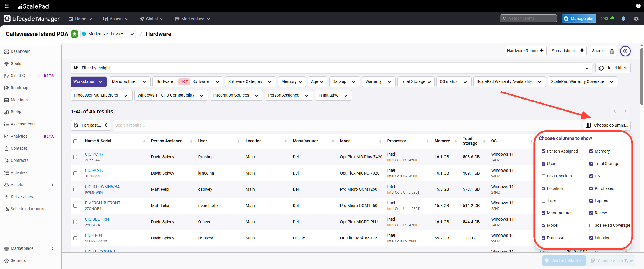Open the Marketplace menu in top navigation

193,19
